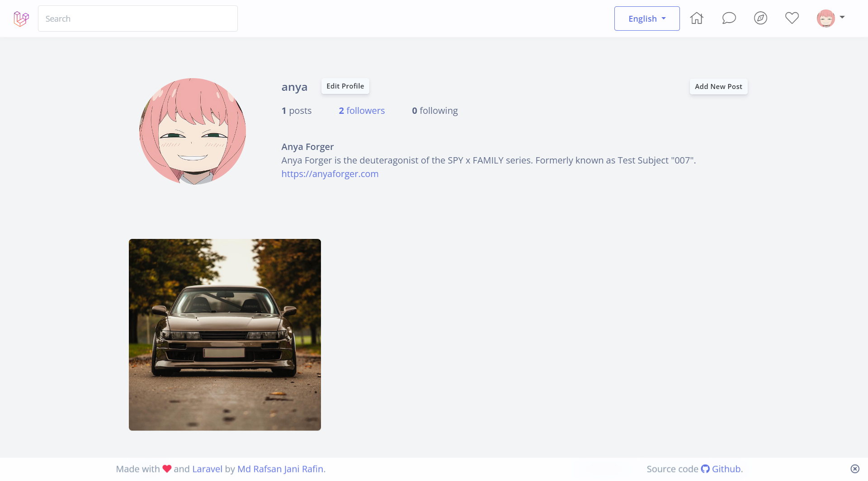Viewport: 868px width, 481px height.
Task: Go to the home feed icon
Action: 697,18
